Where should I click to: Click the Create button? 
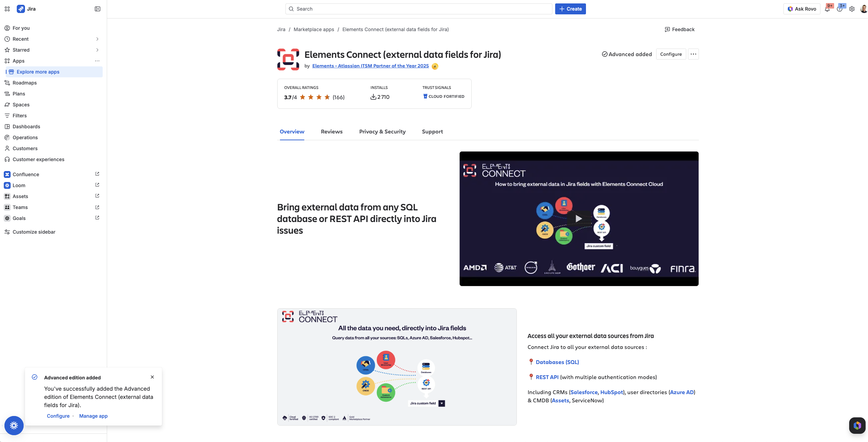[x=570, y=9]
